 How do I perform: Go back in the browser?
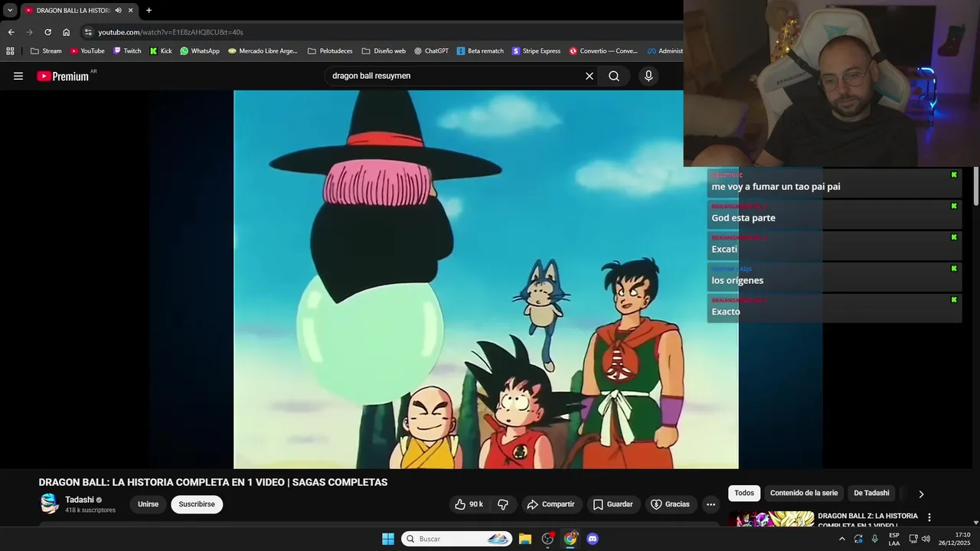(11, 32)
